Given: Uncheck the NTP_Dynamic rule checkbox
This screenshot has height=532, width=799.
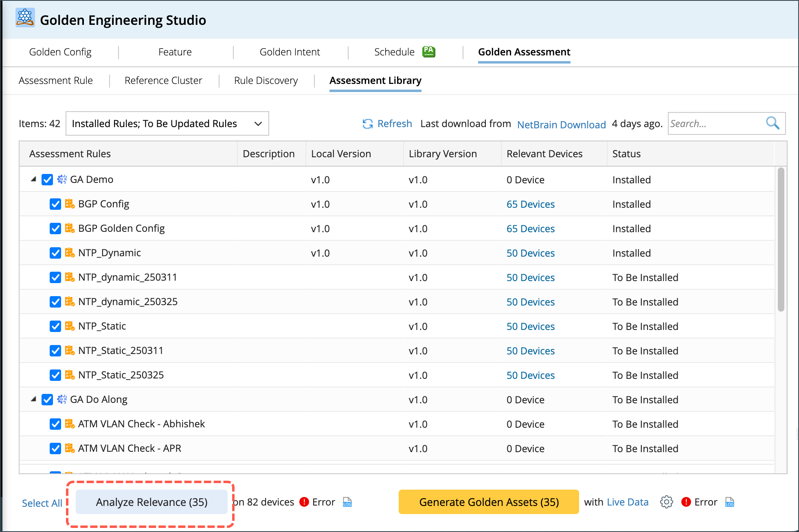Looking at the screenshot, I should pyautogui.click(x=55, y=253).
